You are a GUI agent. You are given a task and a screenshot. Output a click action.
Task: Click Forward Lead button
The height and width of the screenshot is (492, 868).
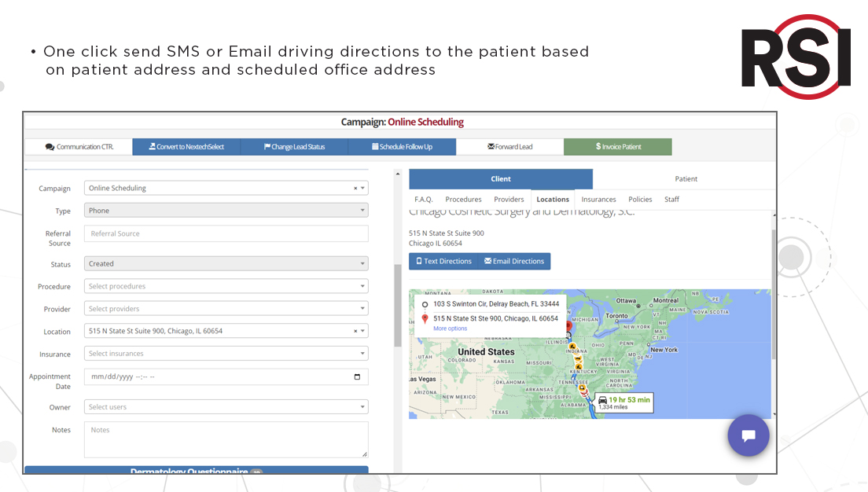pos(509,147)
